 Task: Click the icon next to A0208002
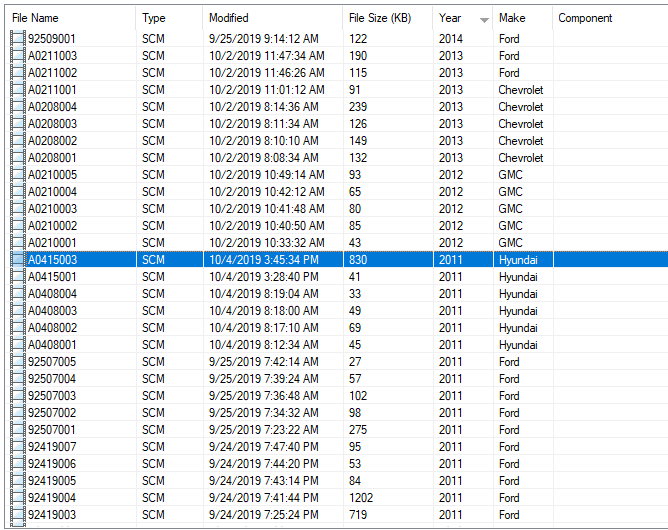click(x=18, y=141)
